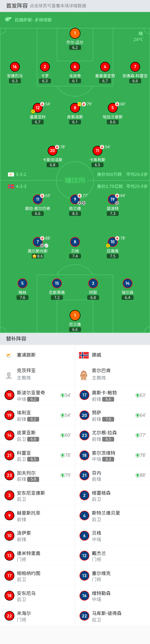Viewport: 150px width, 644px height.
Task: Click goalkeeper 尼兰德 orange number 1 badge
Action: [x=75, y=315]
